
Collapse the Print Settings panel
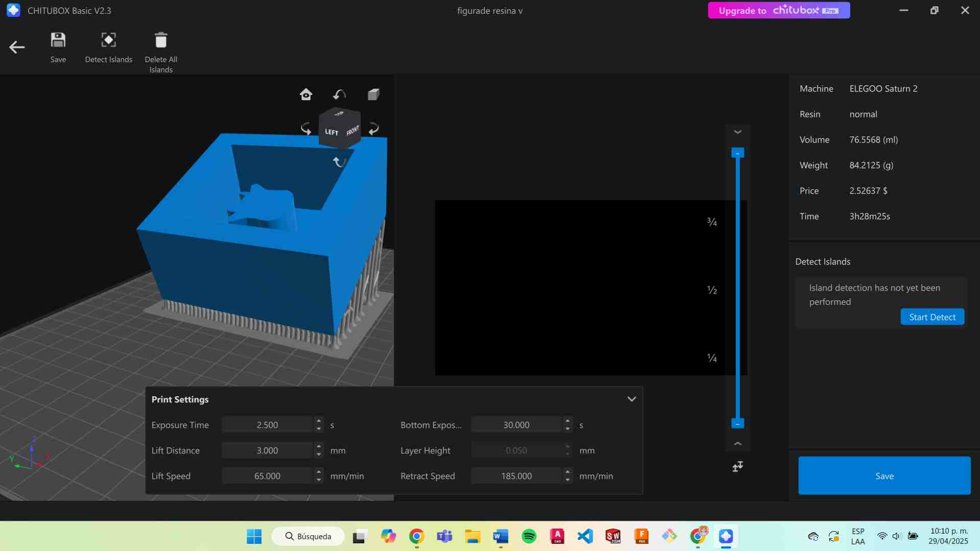click(x=632, y=399)
